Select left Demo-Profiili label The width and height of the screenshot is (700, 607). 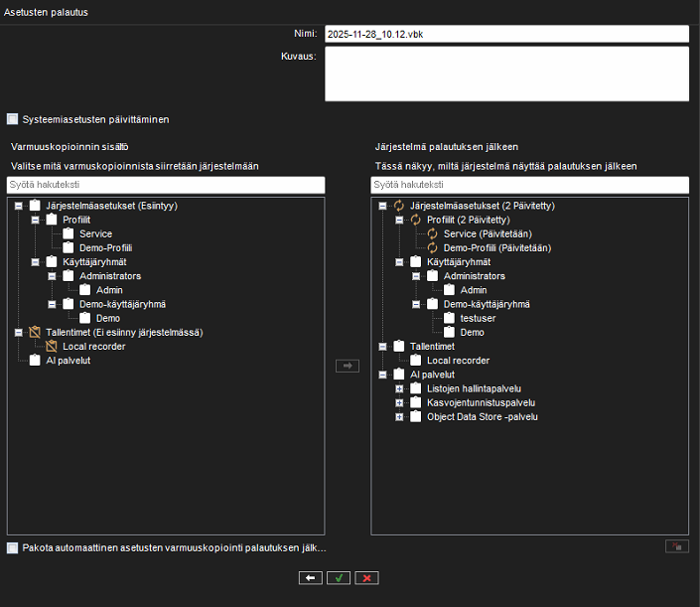pyautogui.click(x=106, y=248)
